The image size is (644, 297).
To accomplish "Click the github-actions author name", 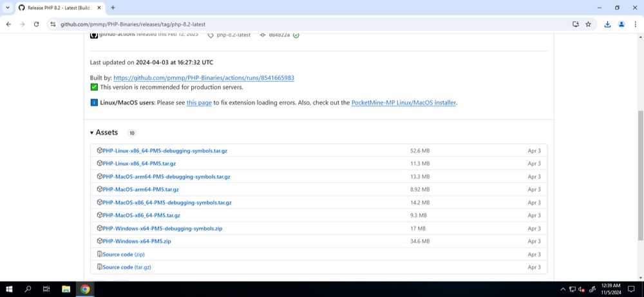I will (x=117, y=35).
